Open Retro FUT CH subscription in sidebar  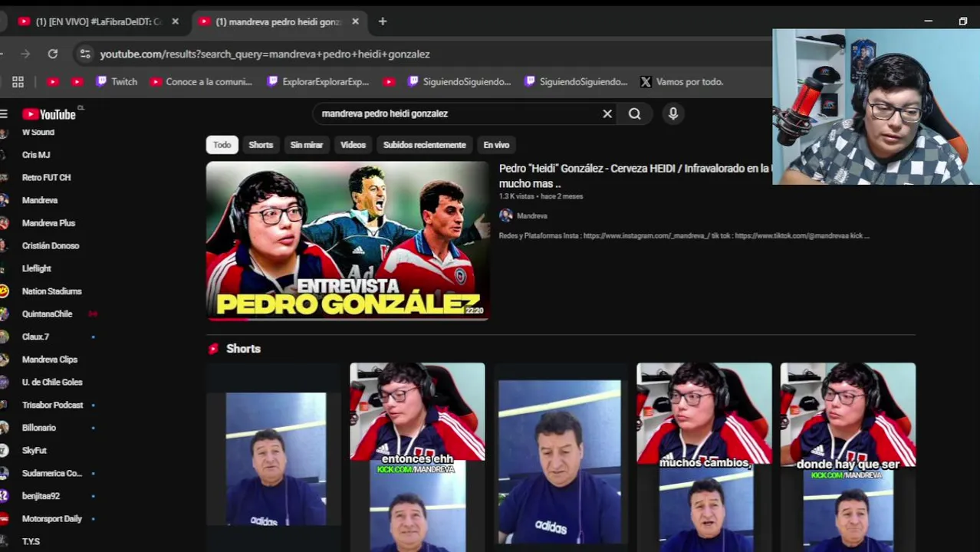(x=46, y=177)
